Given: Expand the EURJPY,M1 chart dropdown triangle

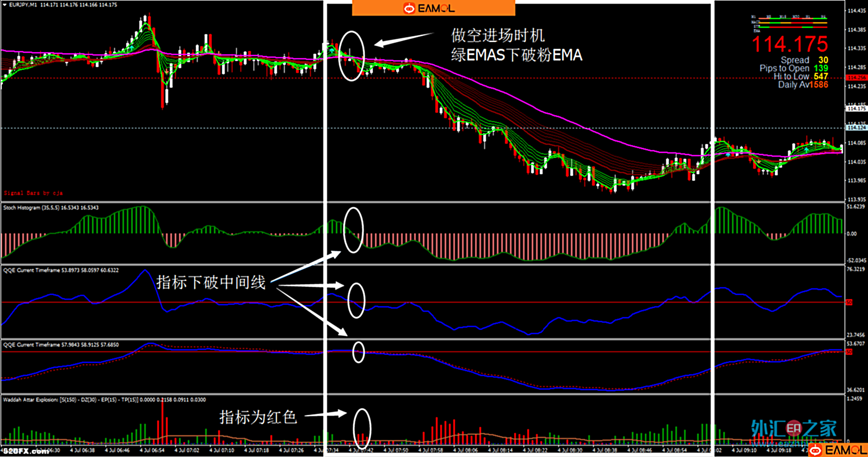Looking at the screenshot, I should point(5,5).
